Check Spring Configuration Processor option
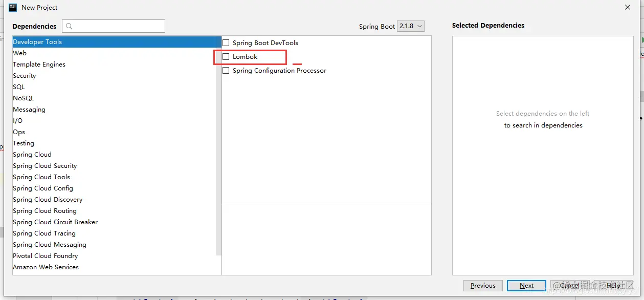The height and width of the screenshot is (300, 644). [226, 71]
